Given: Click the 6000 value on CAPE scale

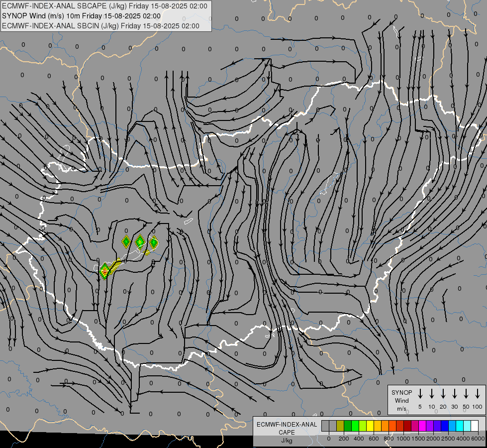Looking at the screenshot, I should [x=478, y=439].
